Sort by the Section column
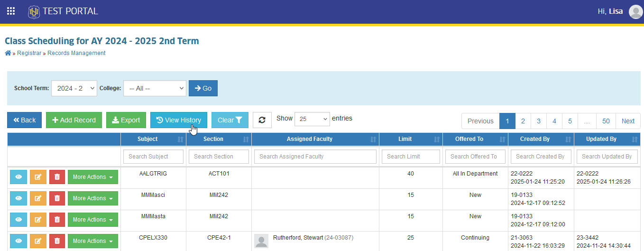The width and height of the screenshot is (644, 251). (x=219, y=139)
